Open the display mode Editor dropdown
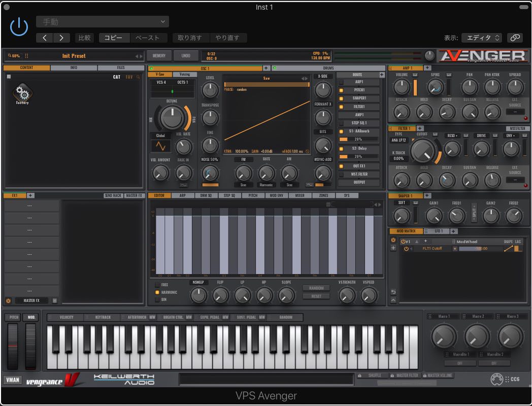532x406 pixels. point(481,38)
